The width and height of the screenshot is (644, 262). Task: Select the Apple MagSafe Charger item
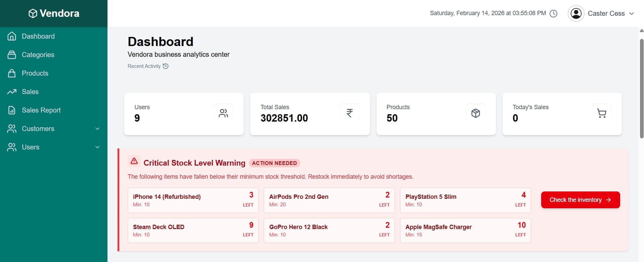click(466, 230)
